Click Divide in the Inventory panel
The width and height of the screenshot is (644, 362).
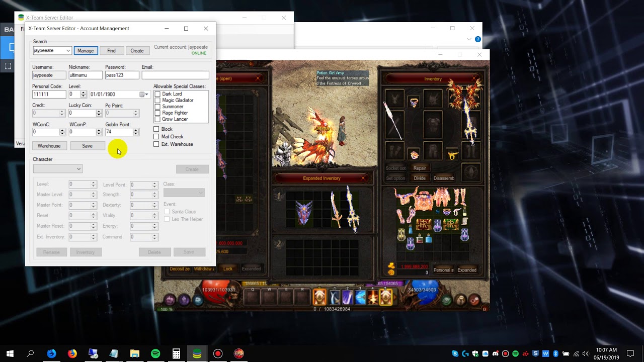tap(420, 178)
